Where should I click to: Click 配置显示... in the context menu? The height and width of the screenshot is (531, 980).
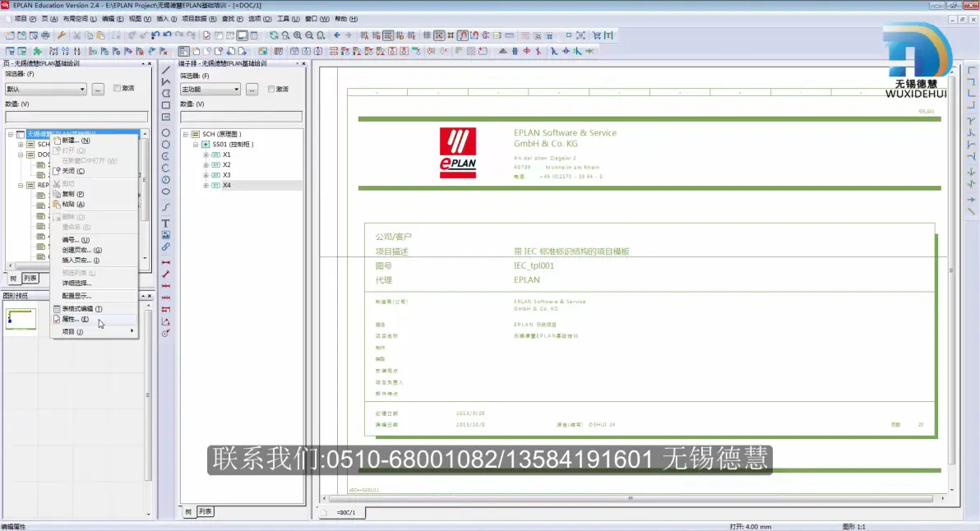click(x=94, y=296)
